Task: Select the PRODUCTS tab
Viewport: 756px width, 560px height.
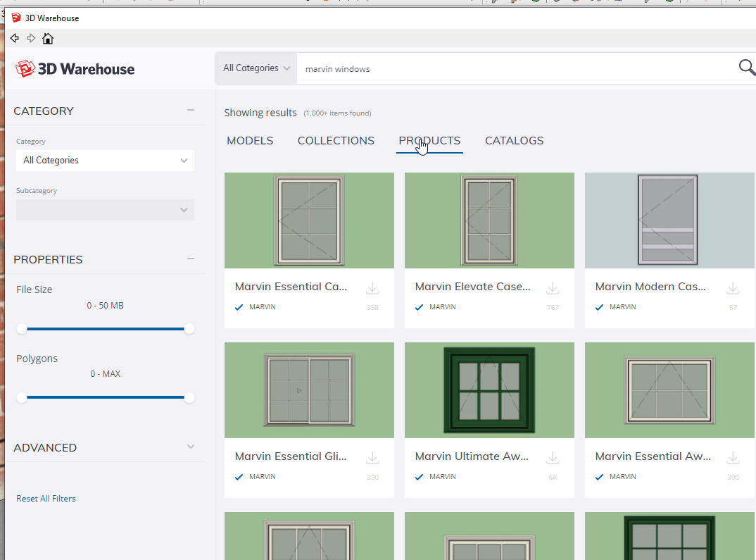Action: point(429,140)
